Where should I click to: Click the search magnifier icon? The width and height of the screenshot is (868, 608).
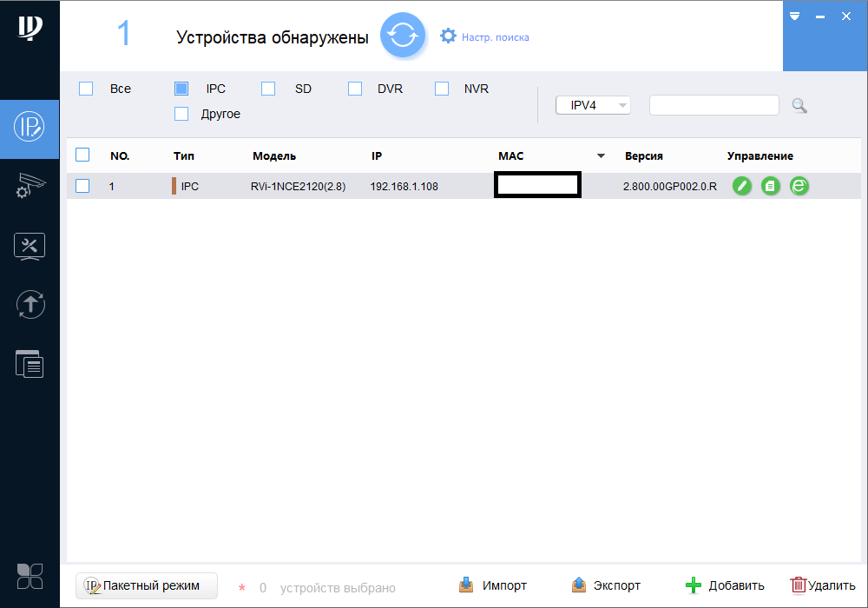(x=799, y=106)
